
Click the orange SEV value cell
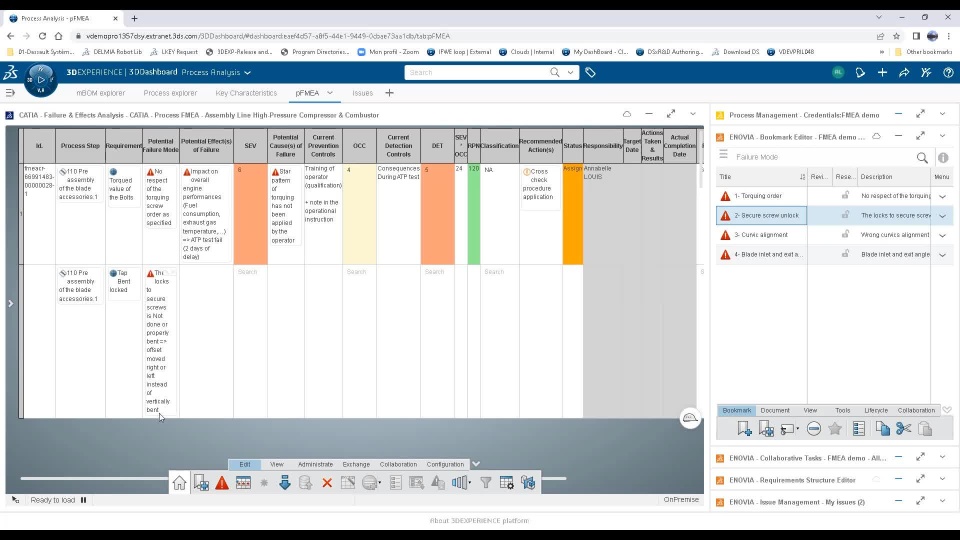250,214
